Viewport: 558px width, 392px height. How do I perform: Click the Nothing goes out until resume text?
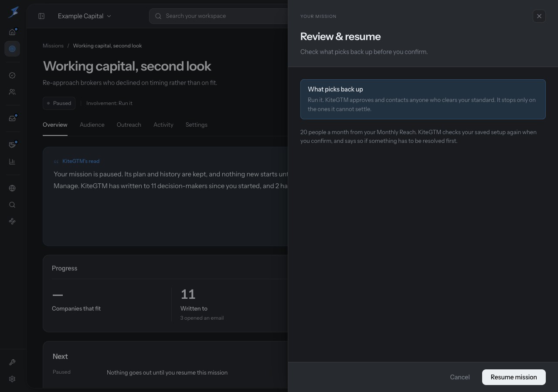167,372
